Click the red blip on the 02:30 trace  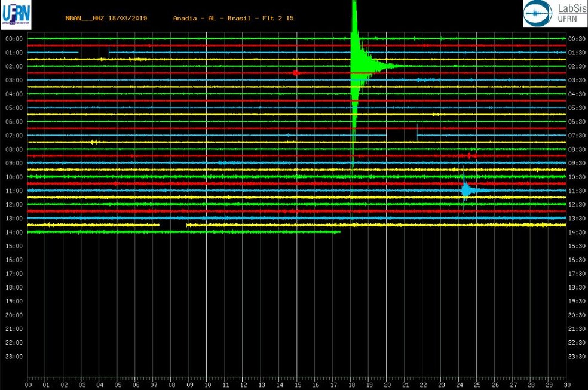click(x=296, y=73)
